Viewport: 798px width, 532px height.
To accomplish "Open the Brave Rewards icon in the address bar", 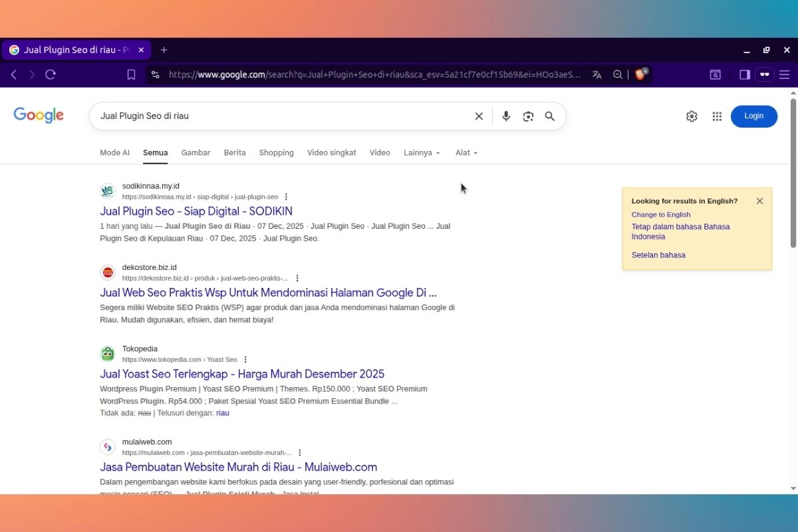I will [640, 74].
